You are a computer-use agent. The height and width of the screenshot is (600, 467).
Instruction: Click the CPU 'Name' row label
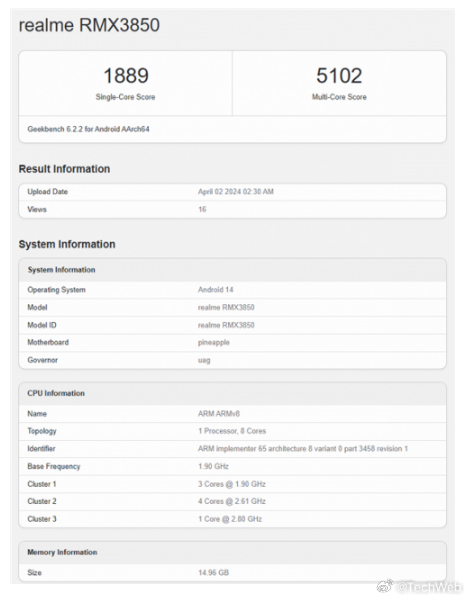[x=37, y=414]
